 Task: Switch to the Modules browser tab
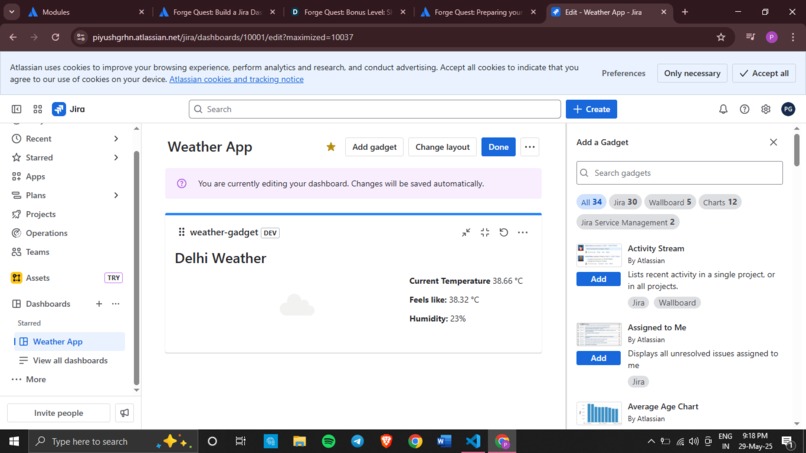click(x=86, y=12)
